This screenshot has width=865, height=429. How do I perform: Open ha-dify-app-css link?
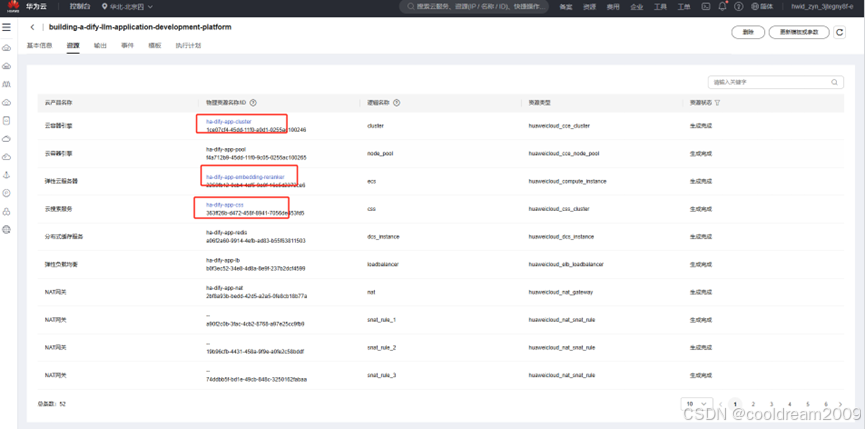tap(225, 205)
